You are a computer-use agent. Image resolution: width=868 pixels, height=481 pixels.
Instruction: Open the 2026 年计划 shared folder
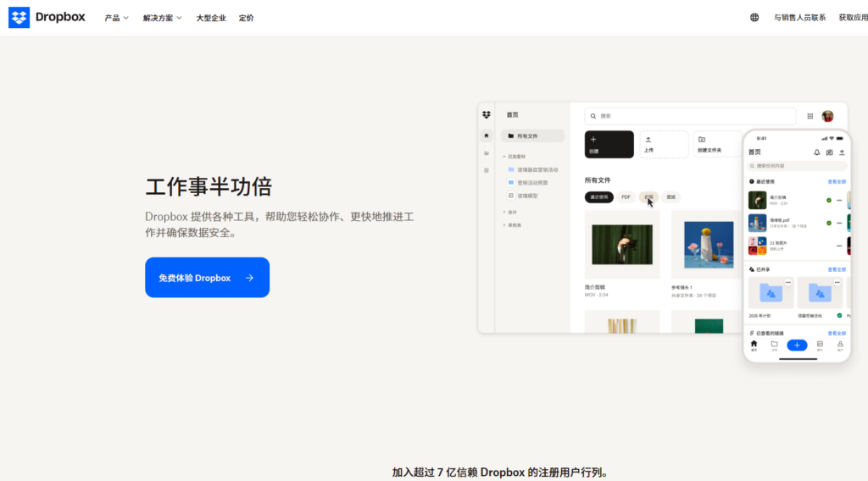(771, 292)
